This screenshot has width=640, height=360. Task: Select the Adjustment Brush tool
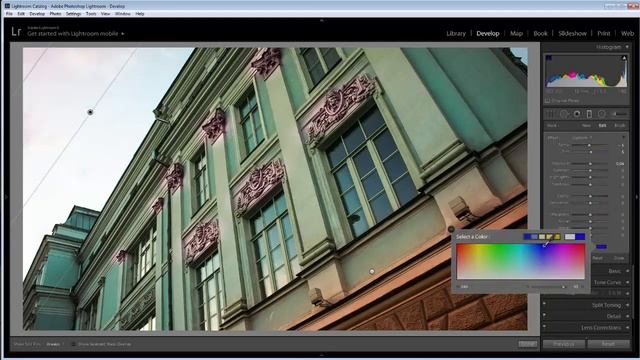(618, 114)
